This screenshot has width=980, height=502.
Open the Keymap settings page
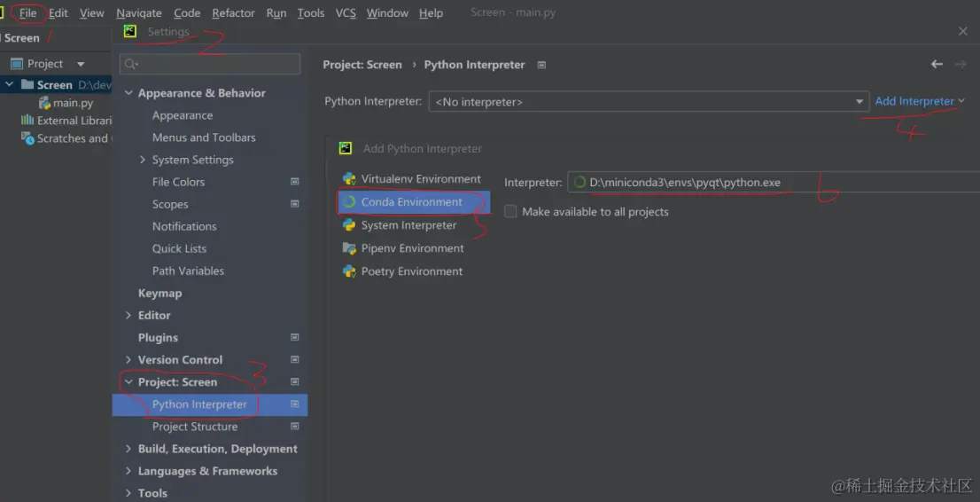(x=159, y=294)
